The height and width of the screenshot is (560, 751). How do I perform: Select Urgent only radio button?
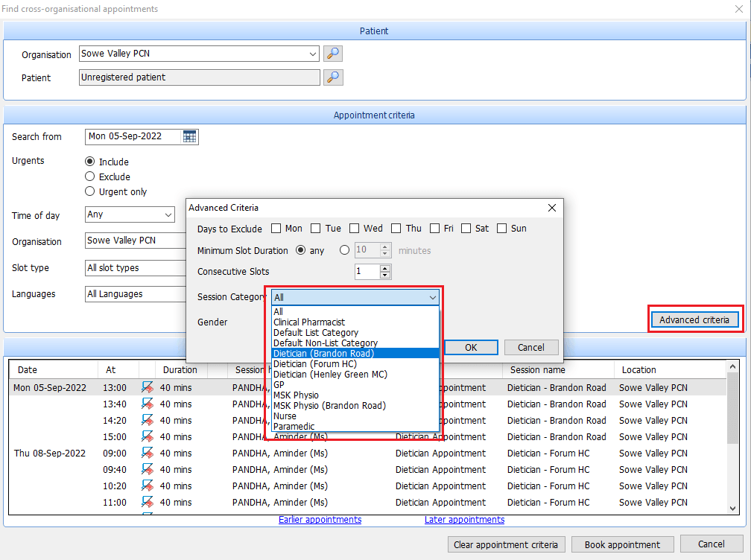pyautogui.click(x=89, y=191)
